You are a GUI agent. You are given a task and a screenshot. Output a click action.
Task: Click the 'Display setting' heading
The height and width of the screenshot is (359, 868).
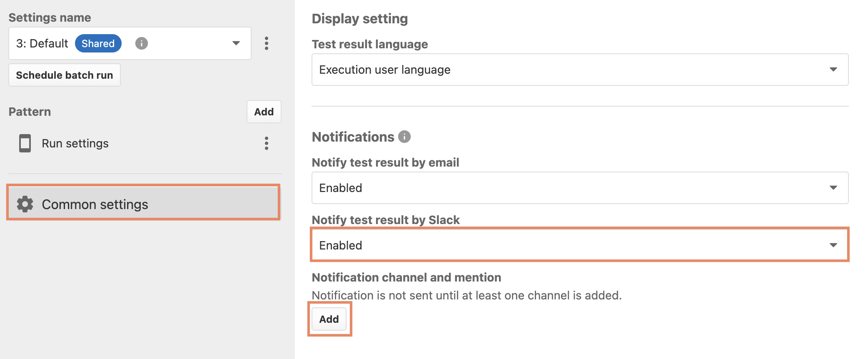click(360, 19)
